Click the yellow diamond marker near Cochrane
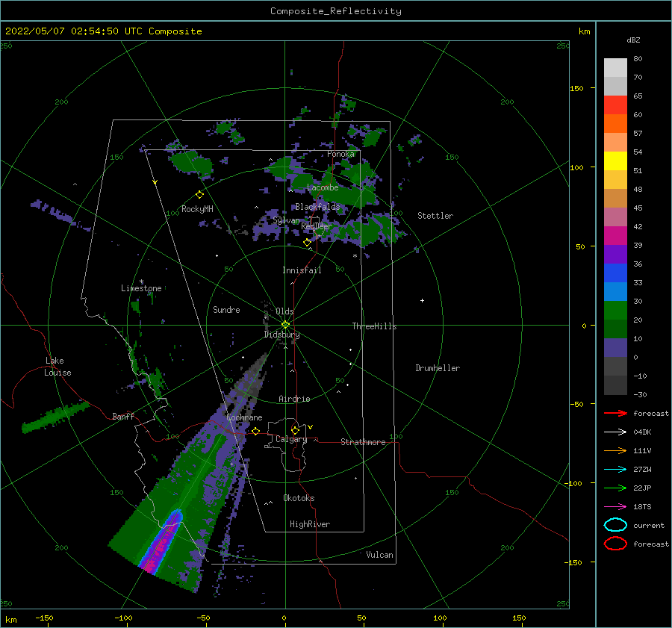The height and width of the screenshot is (628, 672). click(255, 431)
